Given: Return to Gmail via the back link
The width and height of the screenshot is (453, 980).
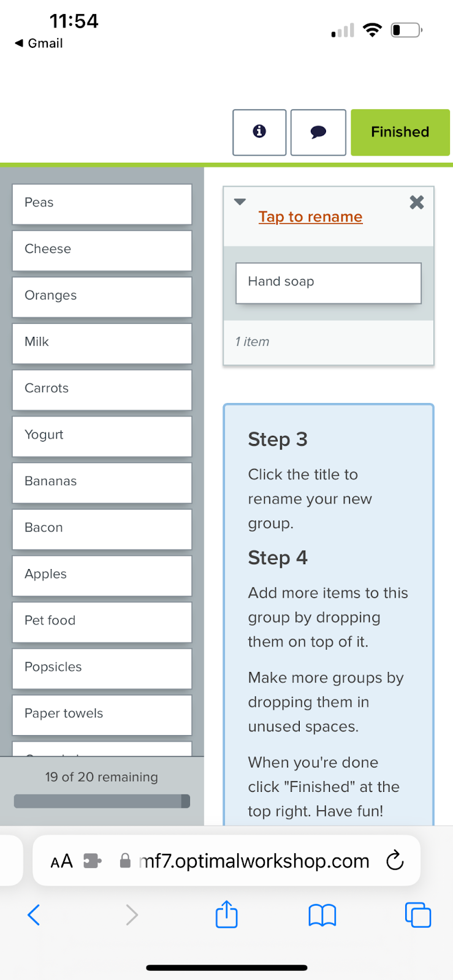Looking at the screenshot, I should 39,43.
